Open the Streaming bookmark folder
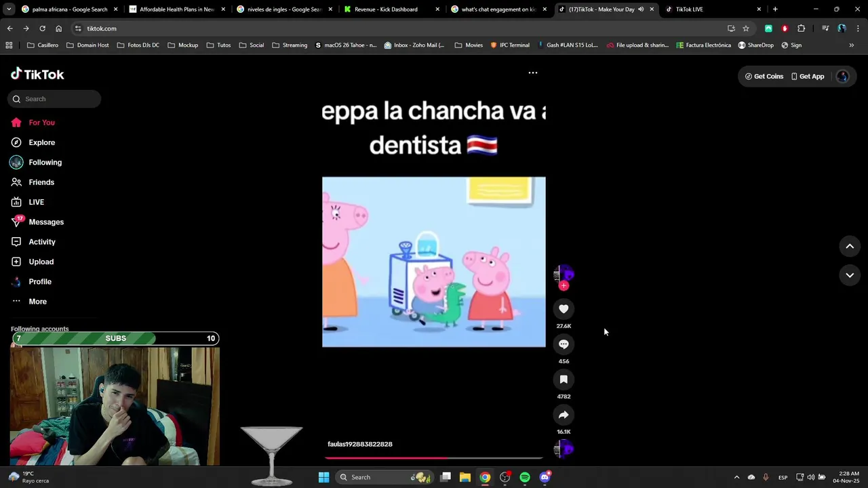The image size is (868, 488). pos(290,45)
